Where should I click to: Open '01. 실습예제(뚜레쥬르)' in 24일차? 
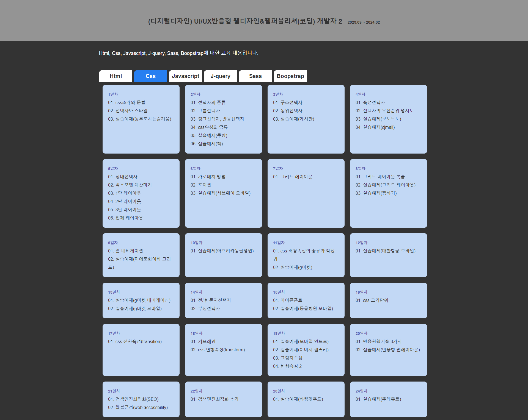(378, 399)
